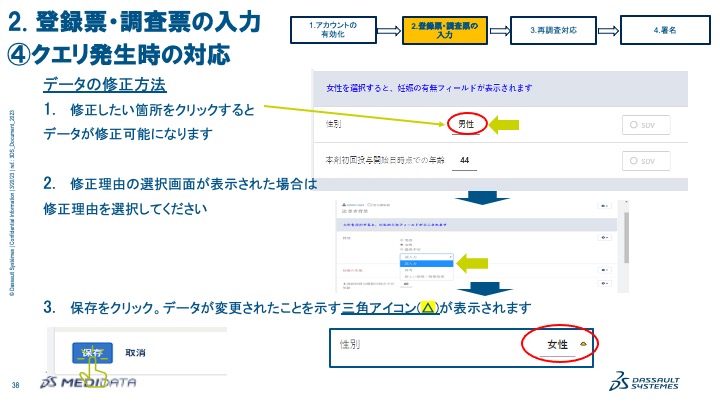Screen dimensions: 720x405
Task: Click the yellow arrow pointing at the reason dropdown
Action: (472, 263)
